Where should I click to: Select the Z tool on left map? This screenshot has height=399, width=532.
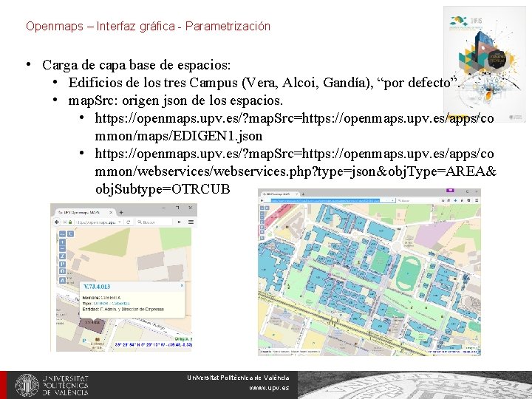tap(62, 256)
